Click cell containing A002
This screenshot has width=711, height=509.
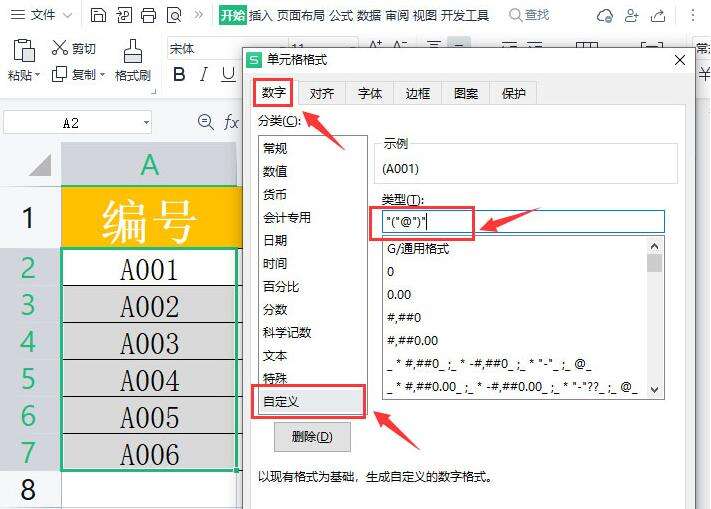[149, 305]
